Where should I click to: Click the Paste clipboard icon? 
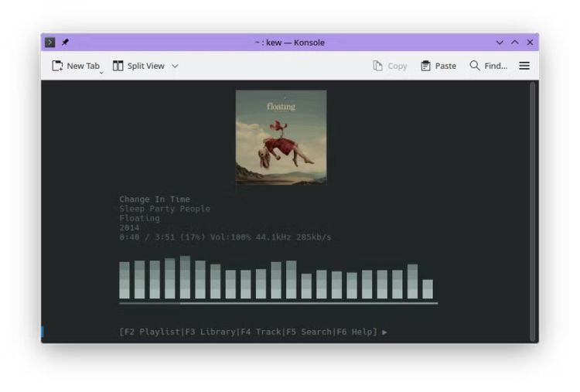(x=425, y=66)
